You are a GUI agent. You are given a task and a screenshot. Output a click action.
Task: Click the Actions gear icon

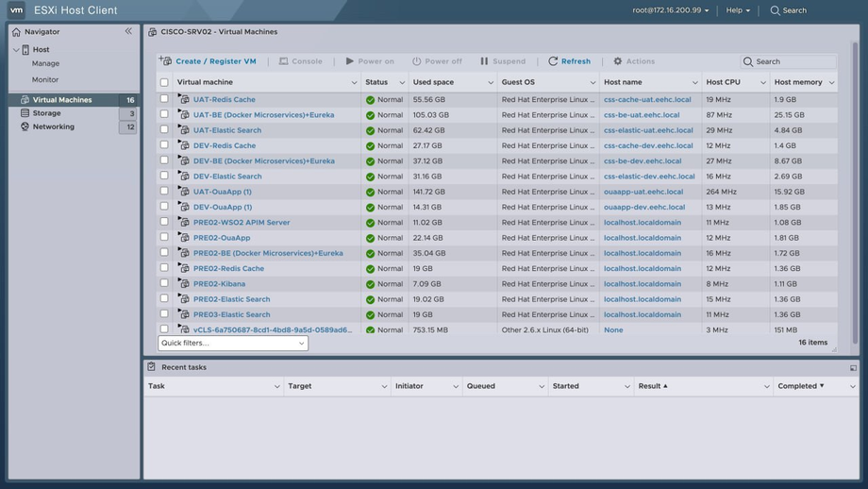pos(618,61)
